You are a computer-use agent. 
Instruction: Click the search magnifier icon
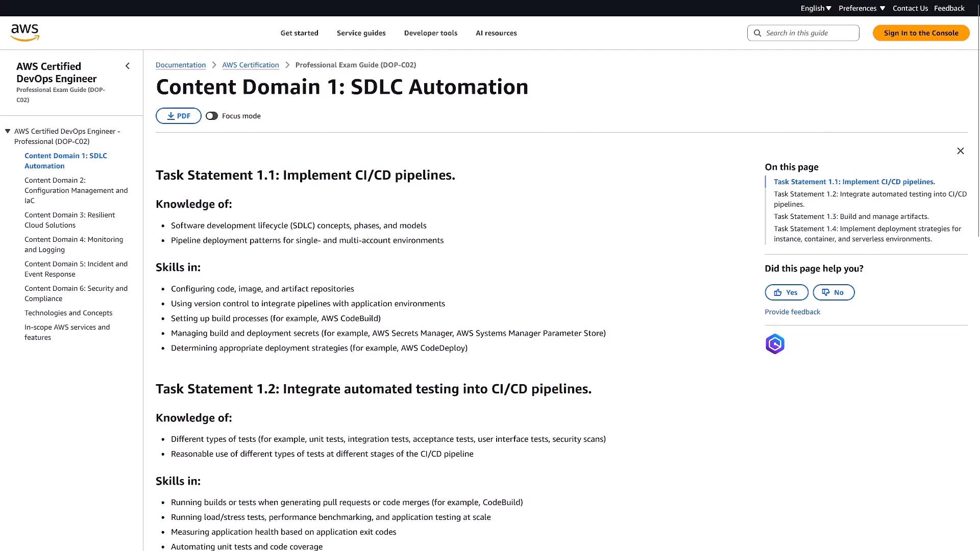pyautogui.click(x=757, y=33)
